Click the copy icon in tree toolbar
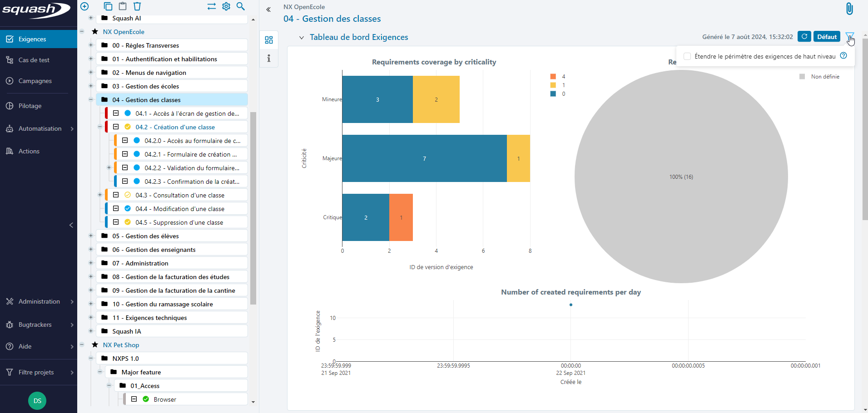Viewport: 868px width, 413px height. click(108, 6)
